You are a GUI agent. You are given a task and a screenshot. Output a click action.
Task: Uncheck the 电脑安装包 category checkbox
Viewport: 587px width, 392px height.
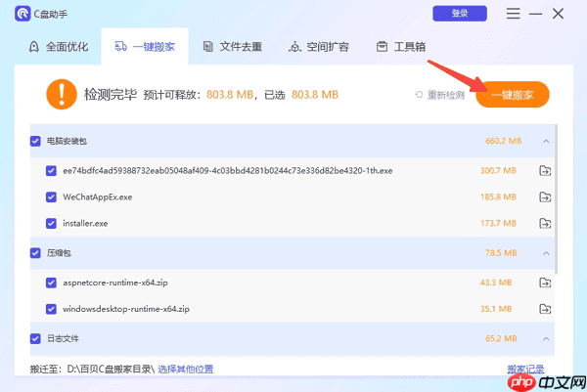(36, 141)
